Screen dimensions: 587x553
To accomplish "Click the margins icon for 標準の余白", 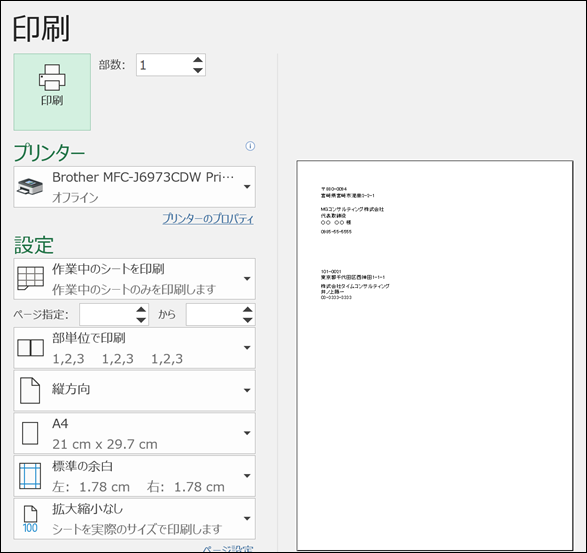I will coord(30,476).
